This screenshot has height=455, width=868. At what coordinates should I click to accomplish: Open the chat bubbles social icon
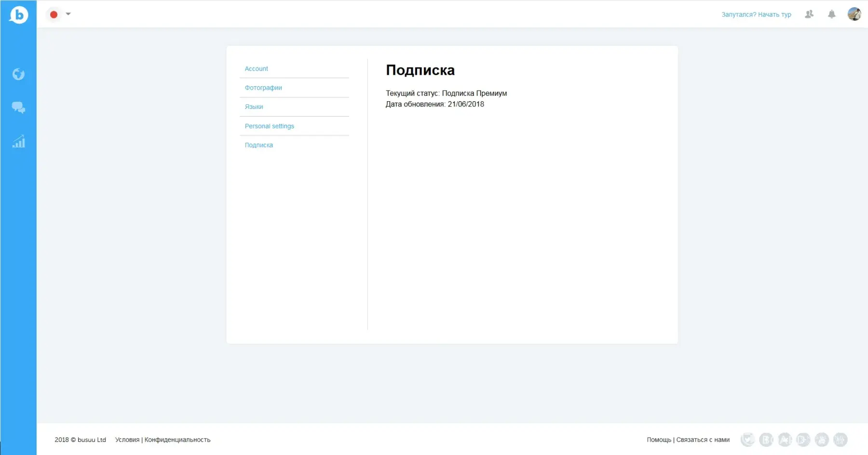(x=18, y=107)
